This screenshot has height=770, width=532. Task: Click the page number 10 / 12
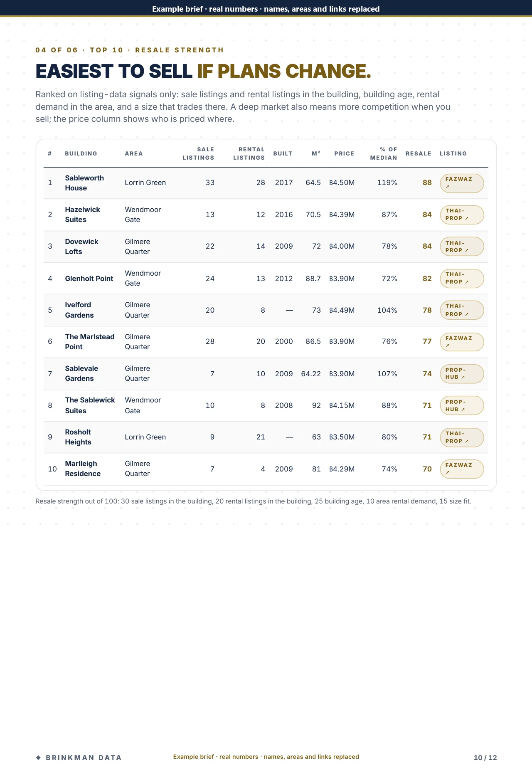[x=485, y=758]
